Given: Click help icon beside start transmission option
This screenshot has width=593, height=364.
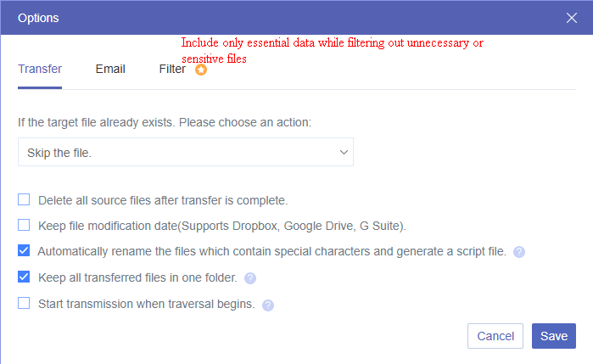Looking at the screenshot, I should point(268,304).
